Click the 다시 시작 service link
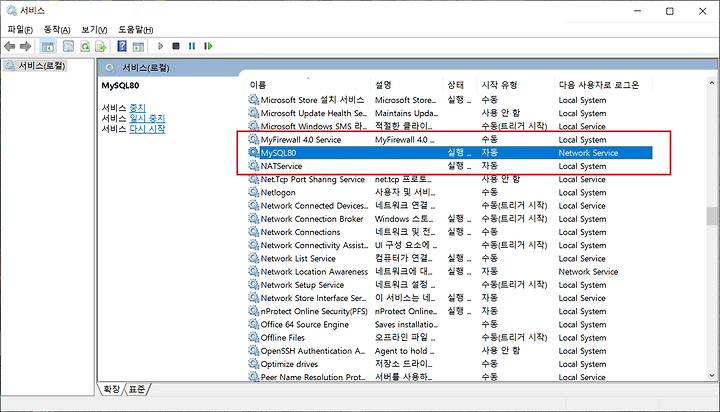This screenshot has width=720, height=412. pos(147,129)
